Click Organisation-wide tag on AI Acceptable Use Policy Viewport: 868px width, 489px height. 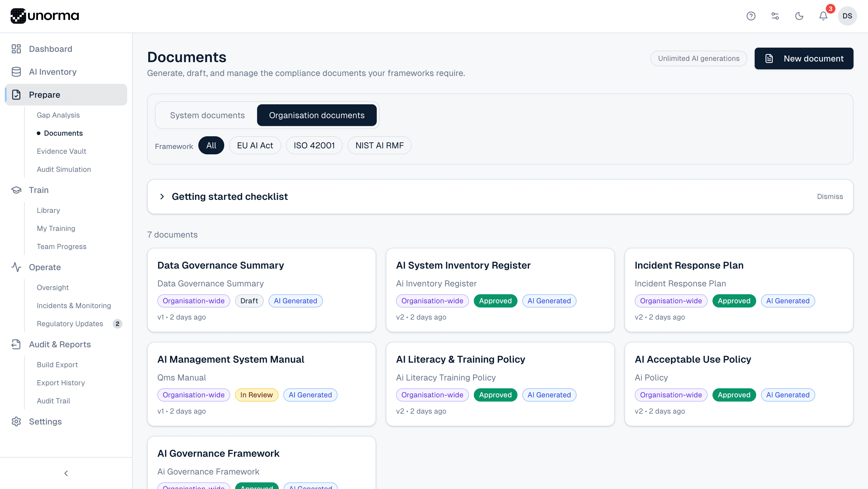(x=671, y=395)
